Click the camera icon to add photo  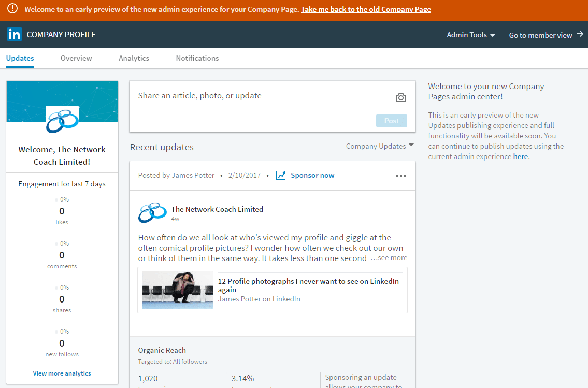click(x=401, y=98)
